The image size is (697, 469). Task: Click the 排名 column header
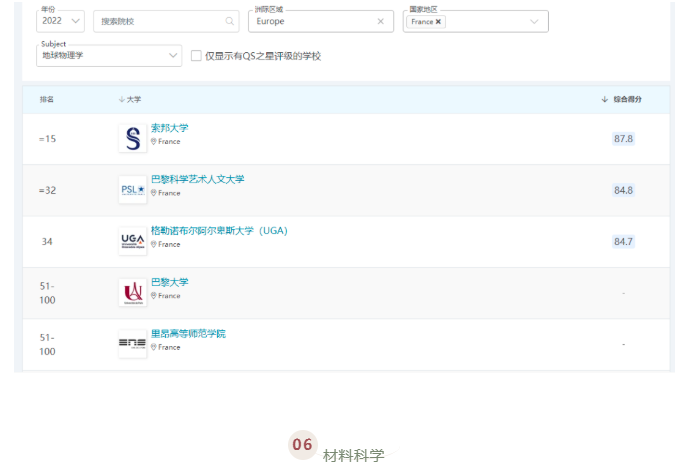(x=47, y=99)
